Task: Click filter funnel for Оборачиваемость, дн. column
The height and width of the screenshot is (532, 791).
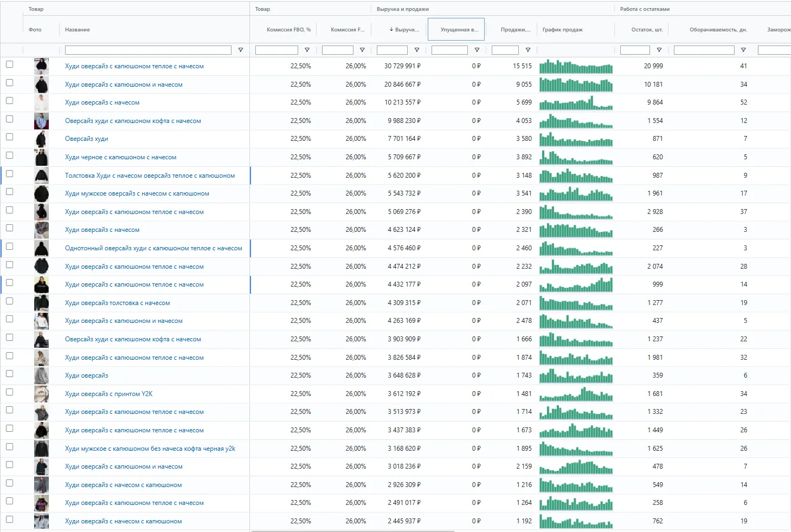Action: point(743,50)
